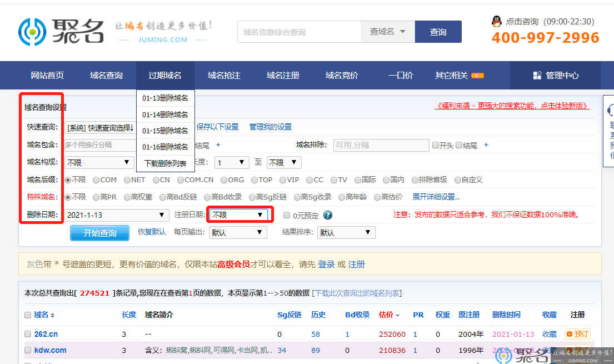Open the kdw.com domain link
Image resolution: width=614 pixels, height=364 pixels.
[50, 350]
